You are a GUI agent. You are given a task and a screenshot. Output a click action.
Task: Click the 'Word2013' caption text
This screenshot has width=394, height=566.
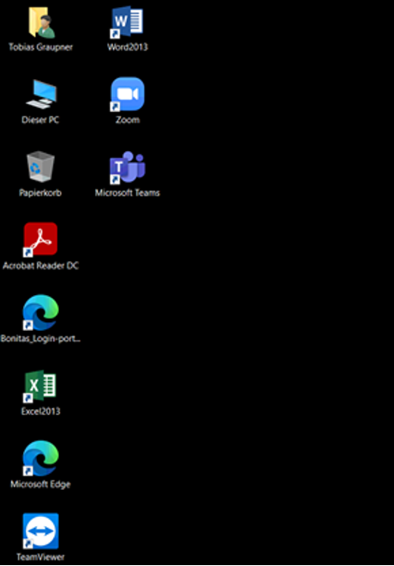(127, 47)
